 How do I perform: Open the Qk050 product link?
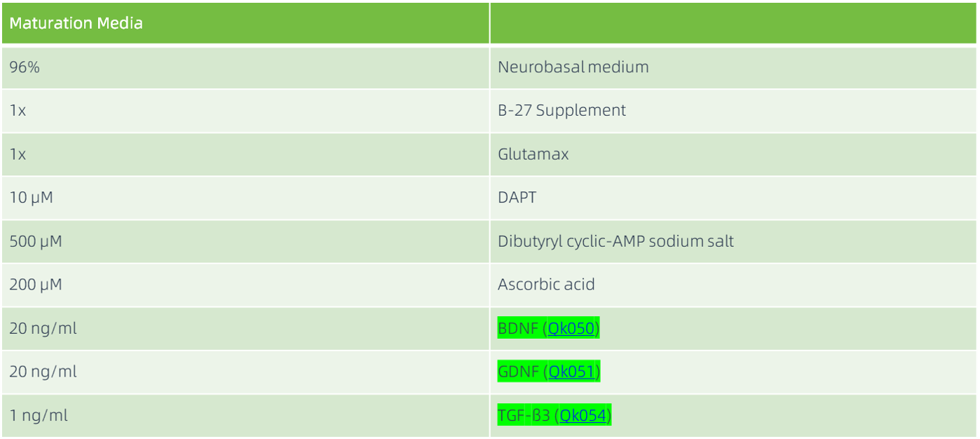pyautogui.click(x=572, y=329)
